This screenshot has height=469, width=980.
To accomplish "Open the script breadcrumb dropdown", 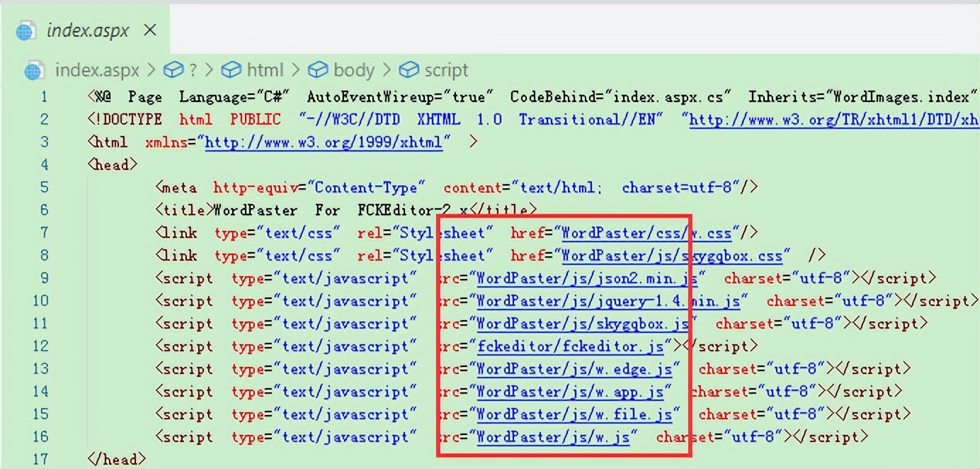I will [446, 70].
